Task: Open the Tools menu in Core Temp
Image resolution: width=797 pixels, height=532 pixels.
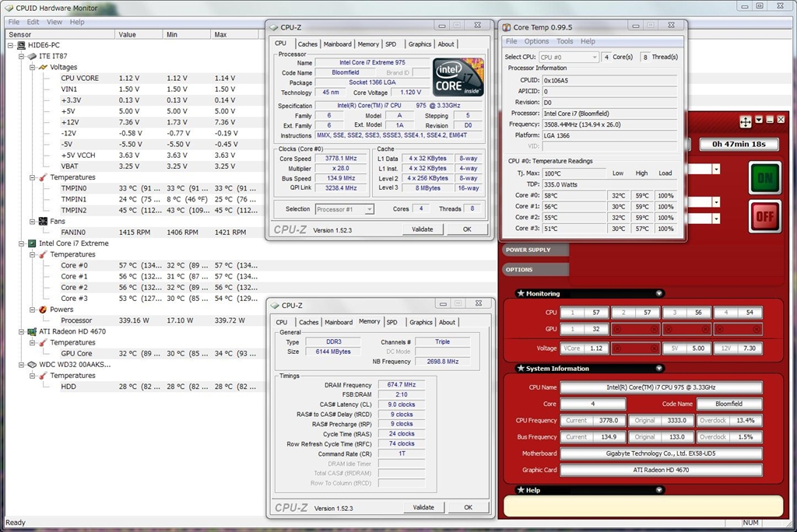Action: coord(564,41)
